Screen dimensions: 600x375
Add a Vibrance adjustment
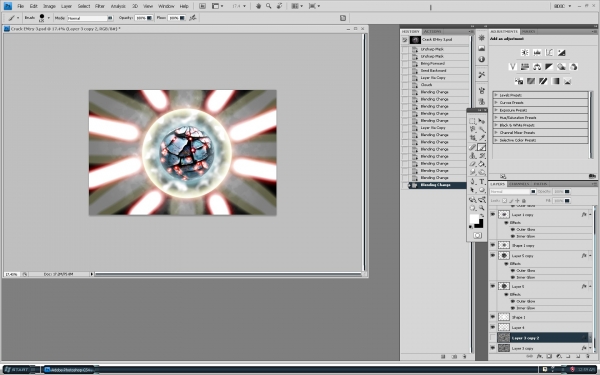(513, 67)
